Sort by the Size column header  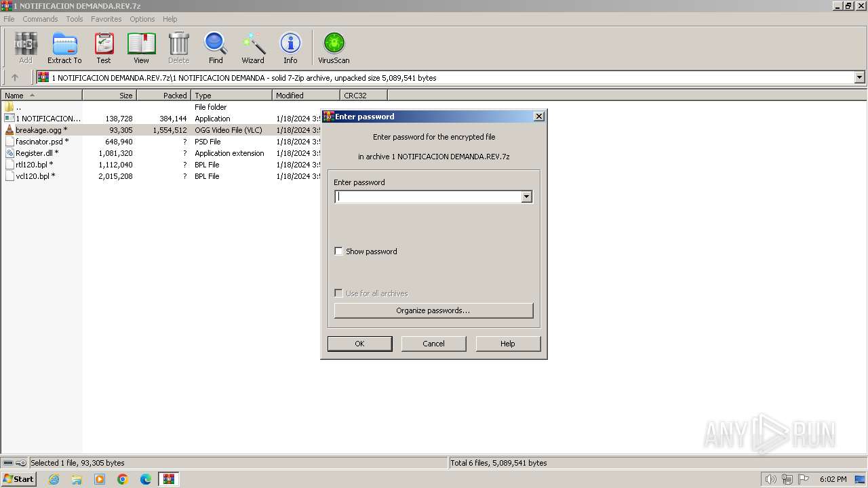[110, 96]
